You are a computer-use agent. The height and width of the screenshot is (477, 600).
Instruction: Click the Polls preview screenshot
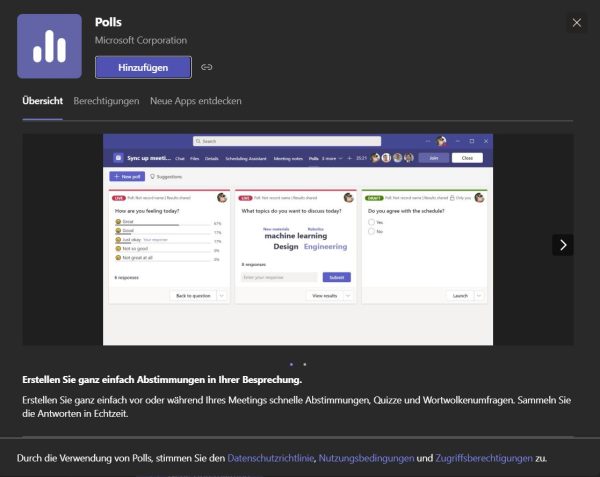(x=298, y=239)
